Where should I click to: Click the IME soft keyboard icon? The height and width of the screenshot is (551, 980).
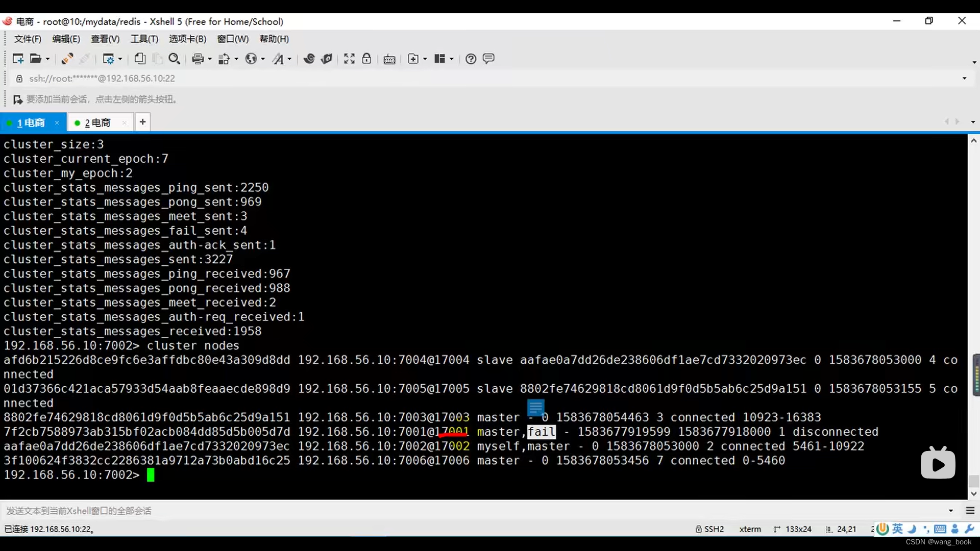[940, 529]
